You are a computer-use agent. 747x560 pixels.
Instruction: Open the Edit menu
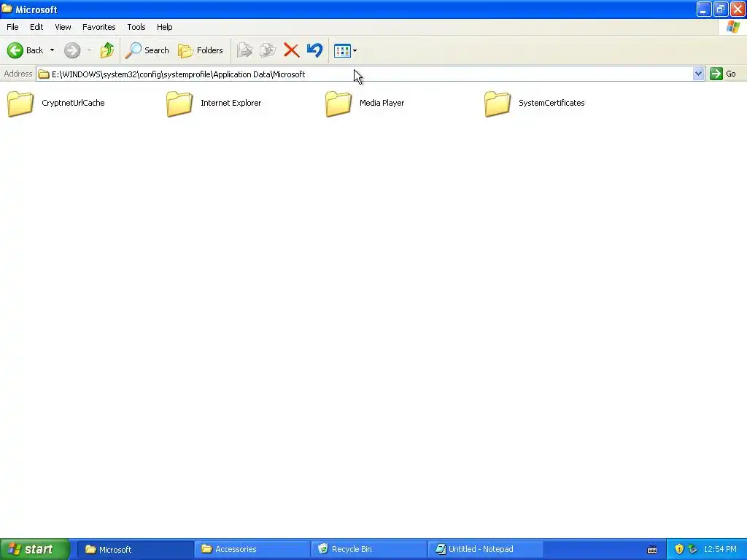pos(36,27)
